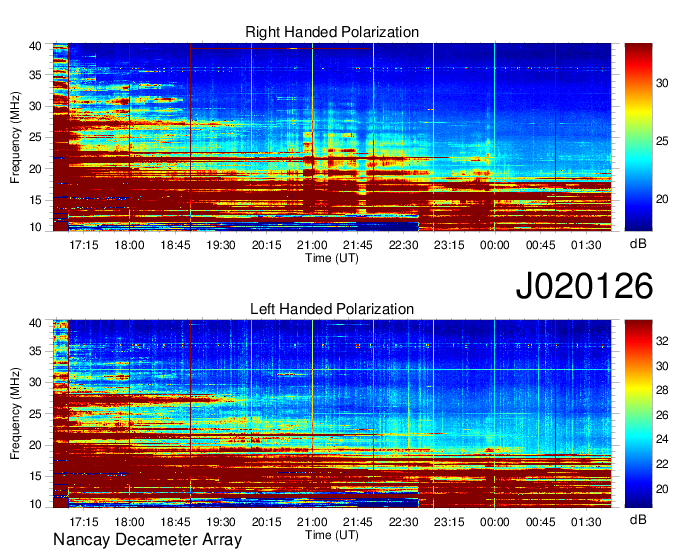The image size is (680, 552).
Task: Click the "10" frequency tick on Left Handed plot
Action: tap(35, 504)
